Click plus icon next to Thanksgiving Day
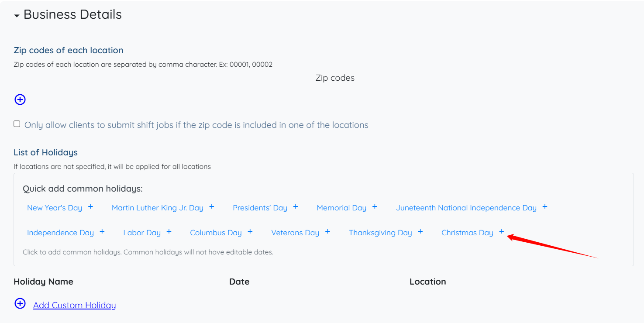The image size is (644, 323). pyautogui.click(x=420, y=232)
